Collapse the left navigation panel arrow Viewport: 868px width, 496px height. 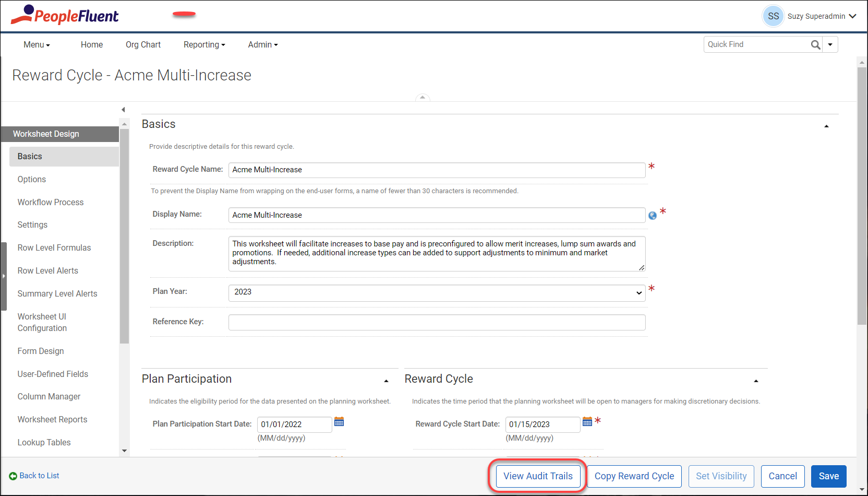(x=123, y=109)
